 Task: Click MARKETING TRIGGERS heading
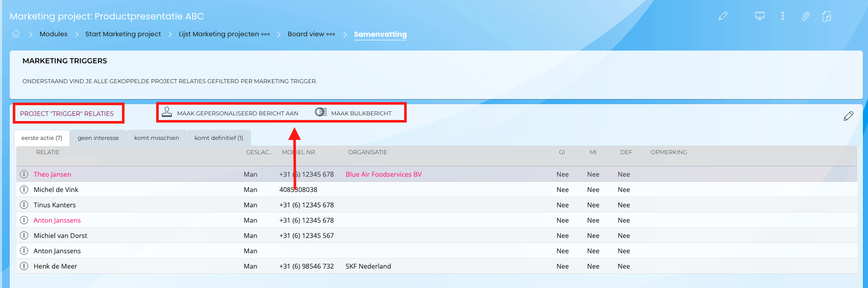click(65, 61)
